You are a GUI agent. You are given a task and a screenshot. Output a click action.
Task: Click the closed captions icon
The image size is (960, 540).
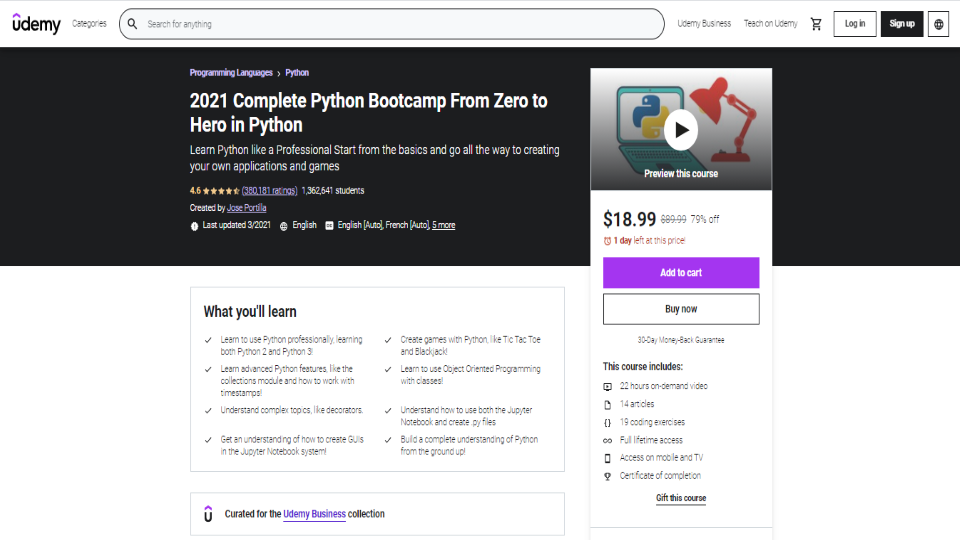(x=329, y=225)
